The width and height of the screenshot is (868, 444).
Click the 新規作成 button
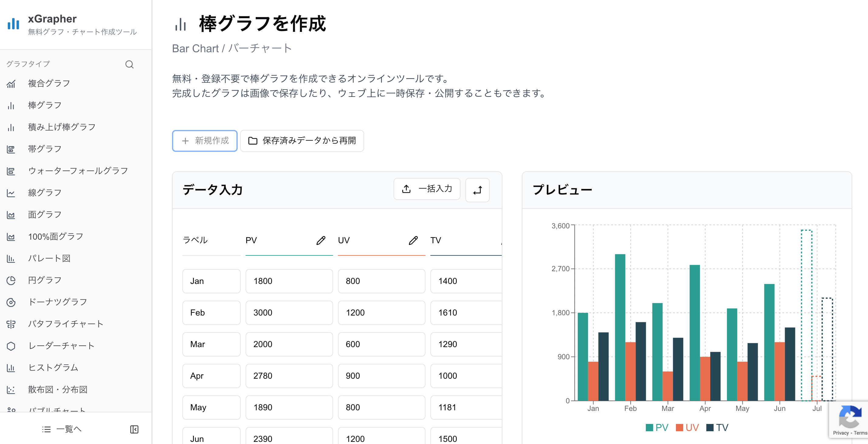(x=205, y=141)
